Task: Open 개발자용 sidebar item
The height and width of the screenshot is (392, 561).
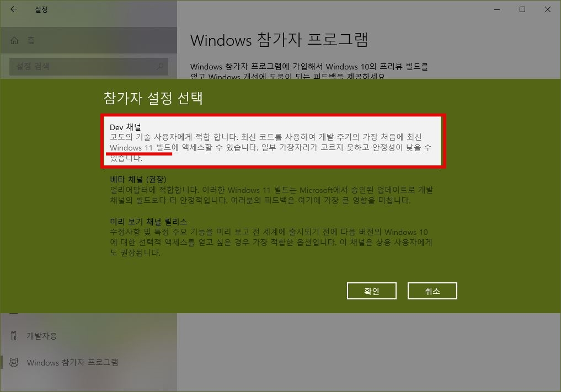Action: pos(88,336)
